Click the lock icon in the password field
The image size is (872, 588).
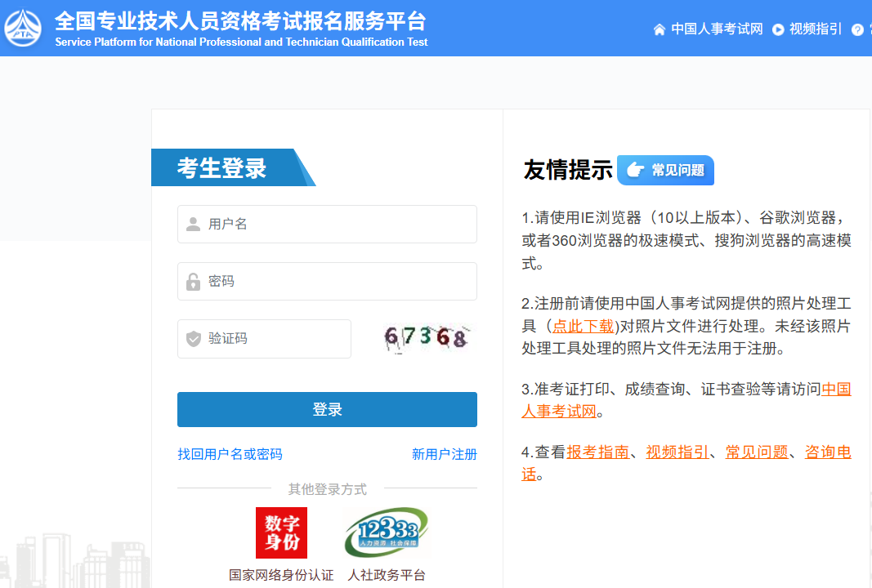click(191, 281)
